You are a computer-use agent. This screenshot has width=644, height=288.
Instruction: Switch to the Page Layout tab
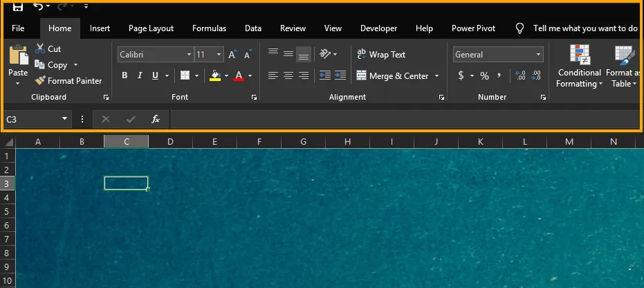[x=151, y=28]
